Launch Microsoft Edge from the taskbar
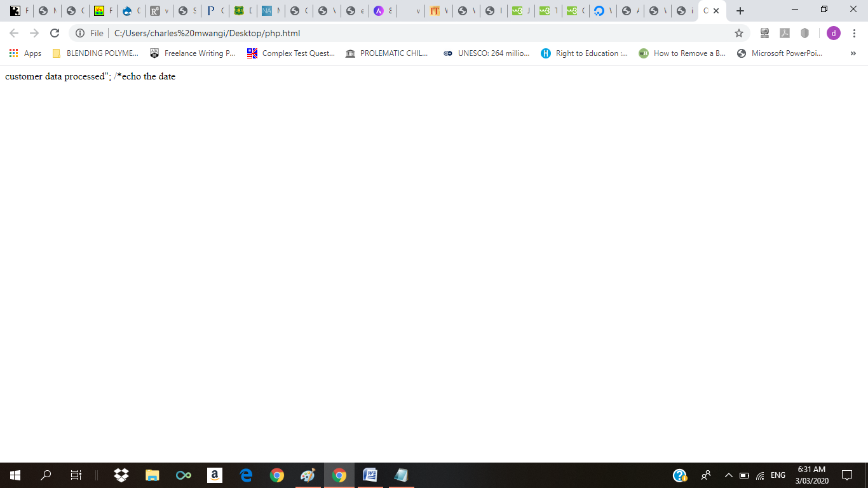This screenshot has width=868, height=488. 246,475
